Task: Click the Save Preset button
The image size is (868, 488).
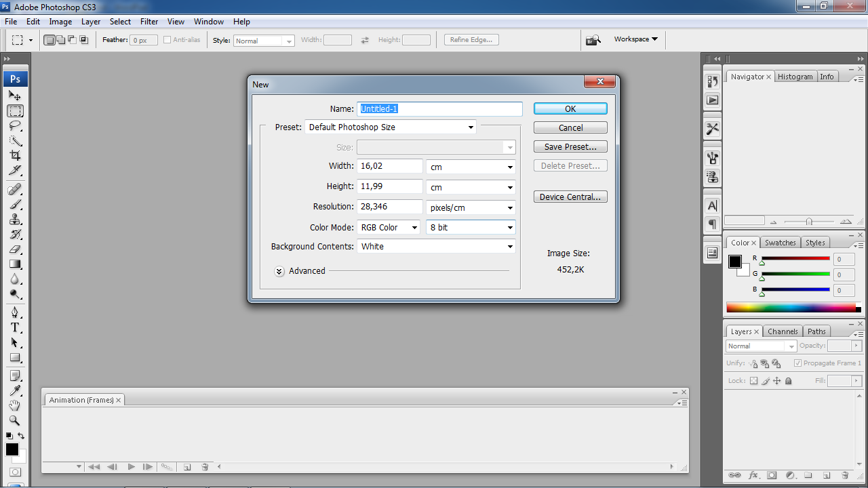Action: click(x=570, y=146)
